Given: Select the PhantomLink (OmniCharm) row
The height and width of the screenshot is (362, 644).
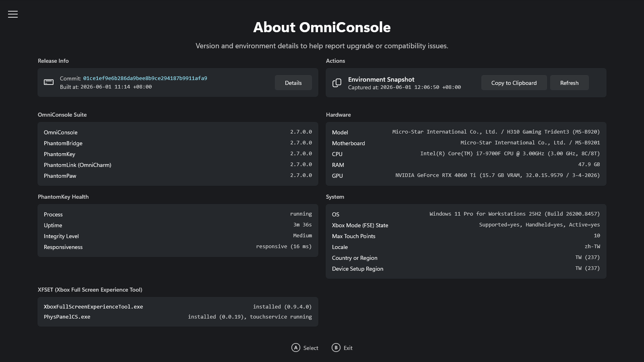Looking at the screenshot, I should tap(178, 165).
